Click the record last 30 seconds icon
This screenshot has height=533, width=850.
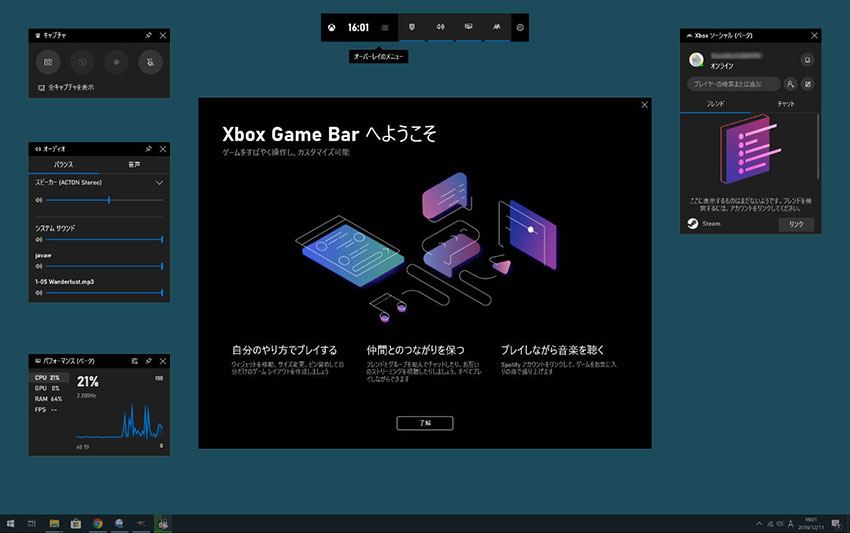click(x=82, y=62)
